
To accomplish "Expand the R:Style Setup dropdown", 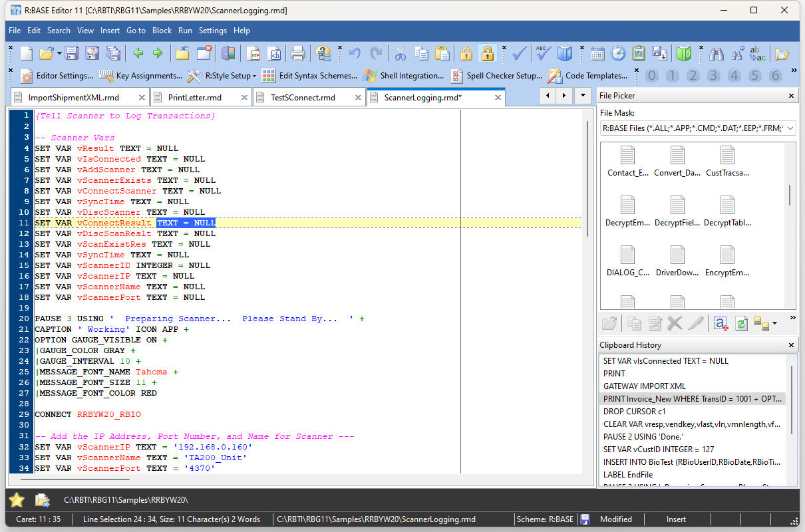I will pyautogui.click(x=255, y=76).
